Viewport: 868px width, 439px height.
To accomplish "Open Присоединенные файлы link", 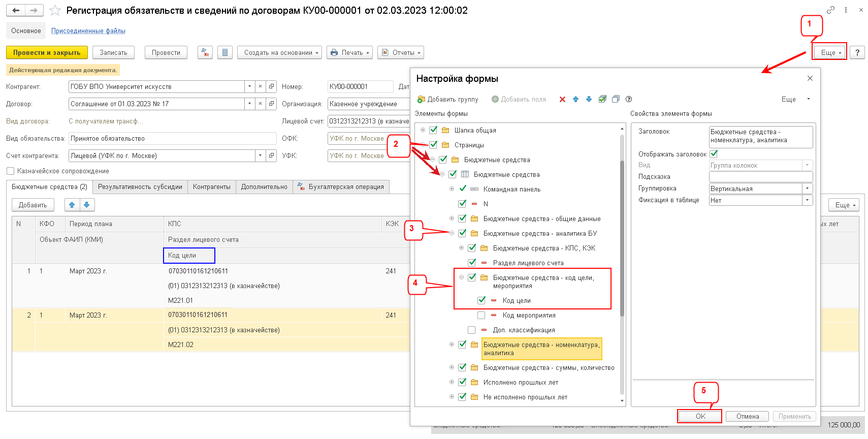I will coord(88,31).
